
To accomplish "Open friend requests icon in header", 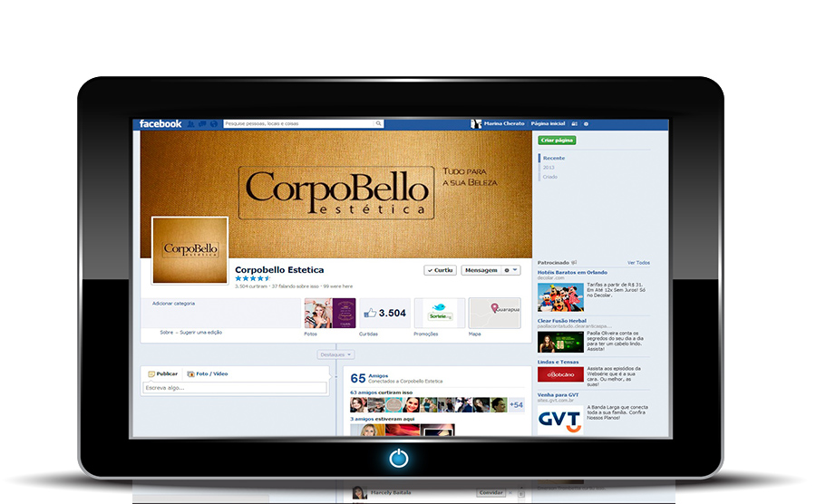I will pyautogui.click(x=191, y=124).
